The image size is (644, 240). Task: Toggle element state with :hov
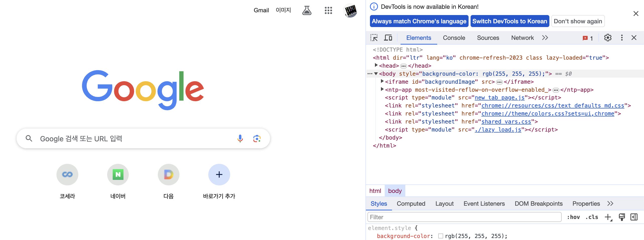(x=573, y=217)
